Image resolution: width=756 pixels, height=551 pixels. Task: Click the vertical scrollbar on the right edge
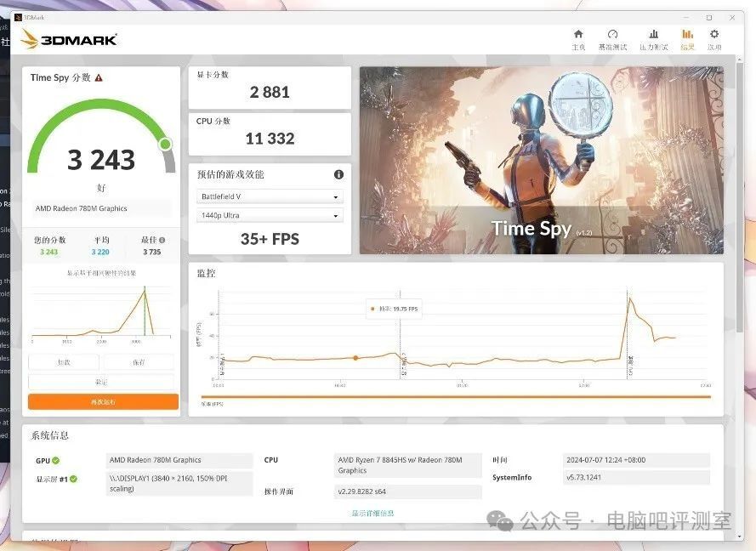point(740,196)
